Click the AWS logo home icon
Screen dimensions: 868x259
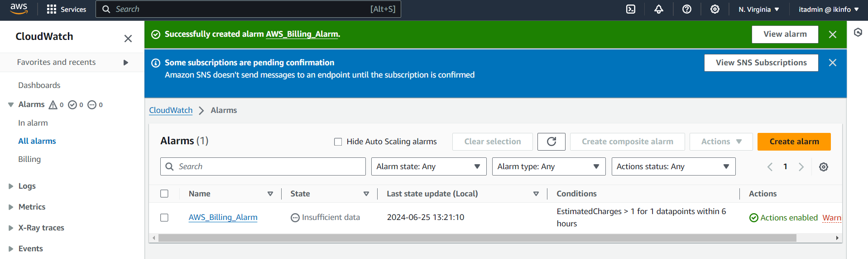[x=19, y=9]
